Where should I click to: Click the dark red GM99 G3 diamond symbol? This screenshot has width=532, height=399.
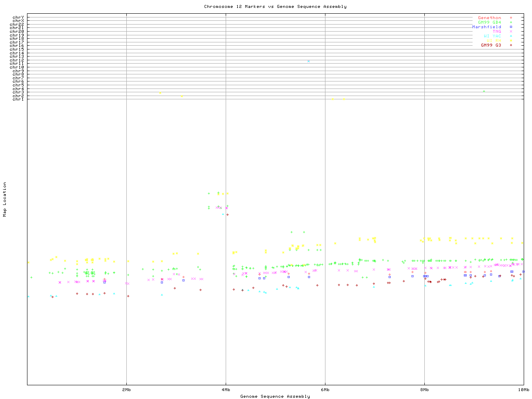point(511,45)
